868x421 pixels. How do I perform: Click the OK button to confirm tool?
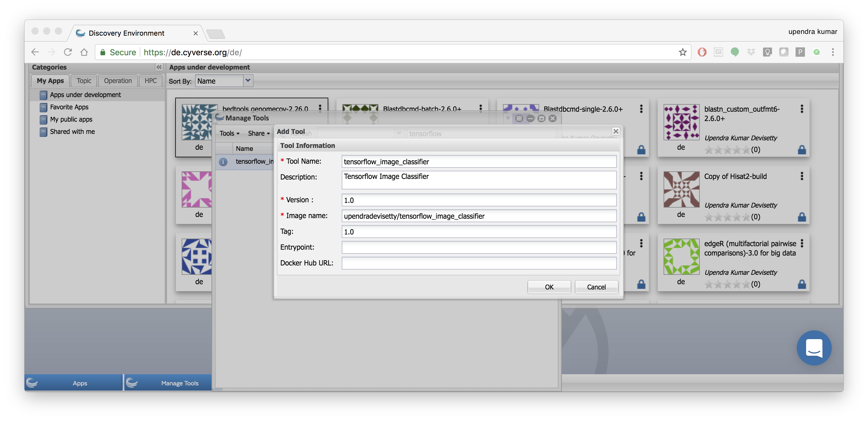click(548, 287)
